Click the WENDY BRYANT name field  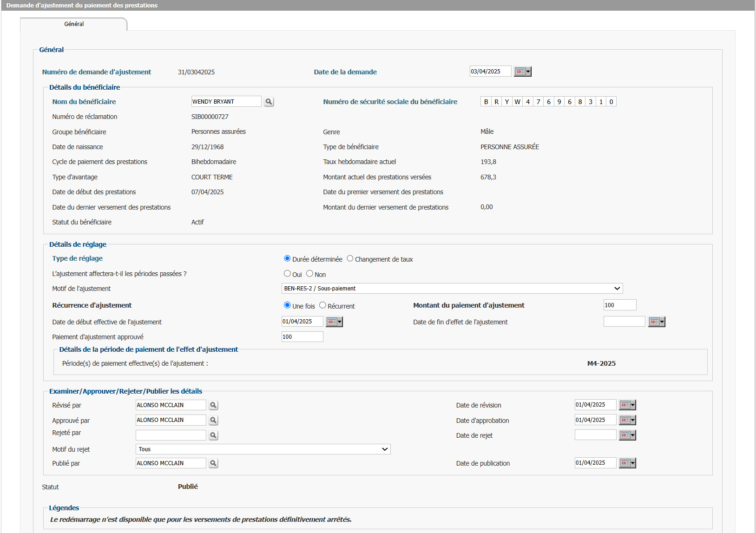(x=226, y=101)
